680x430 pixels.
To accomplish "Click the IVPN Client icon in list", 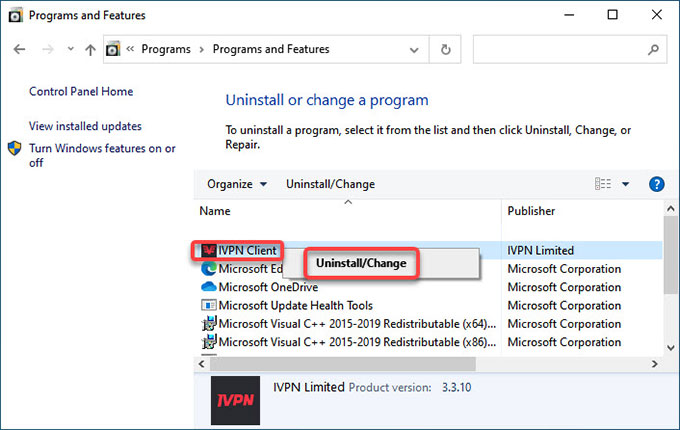I will pos(209,251).
